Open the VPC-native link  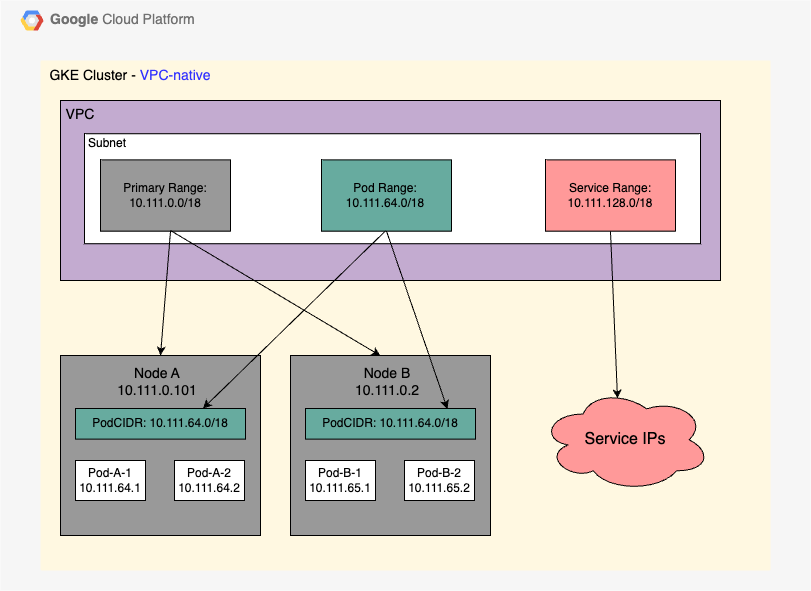click(175, 75)
